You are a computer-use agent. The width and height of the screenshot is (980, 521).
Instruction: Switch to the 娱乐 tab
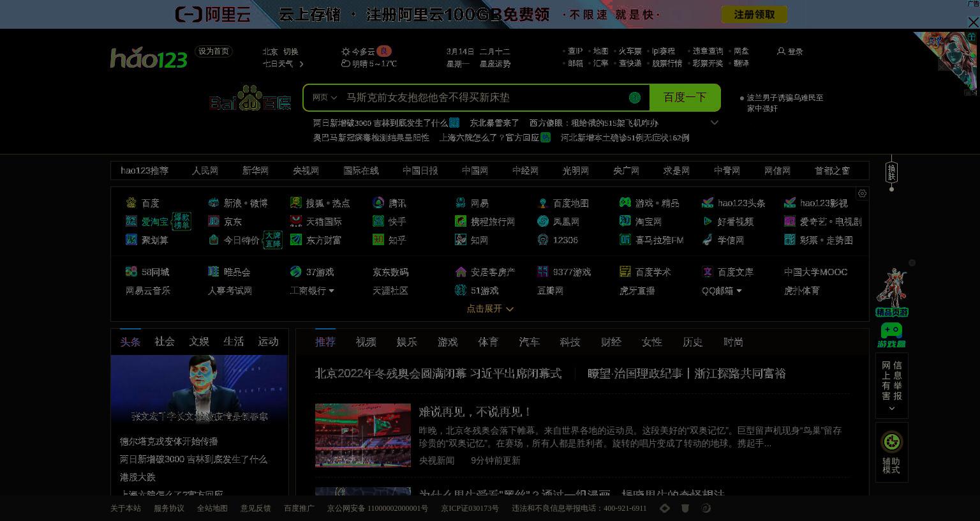(407, 342)
